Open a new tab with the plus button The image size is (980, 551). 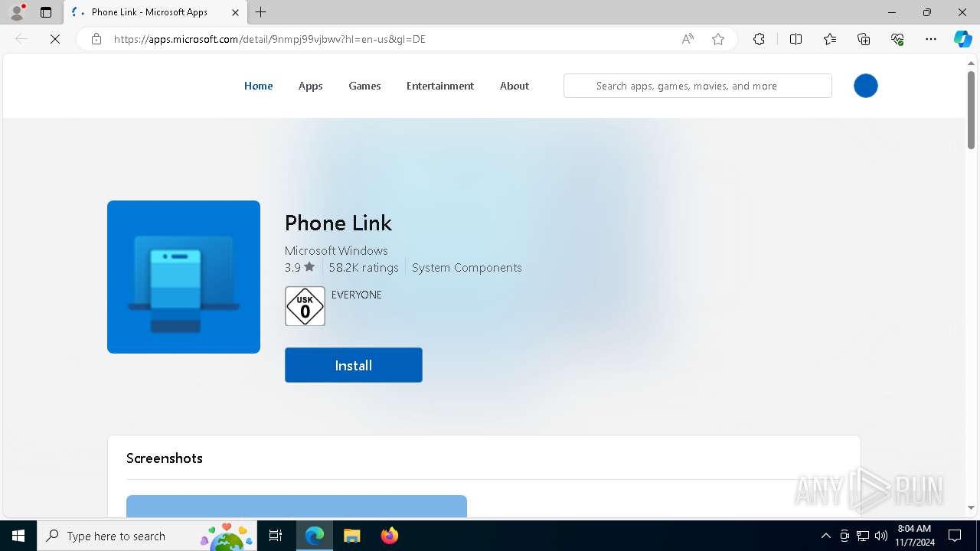261,12
